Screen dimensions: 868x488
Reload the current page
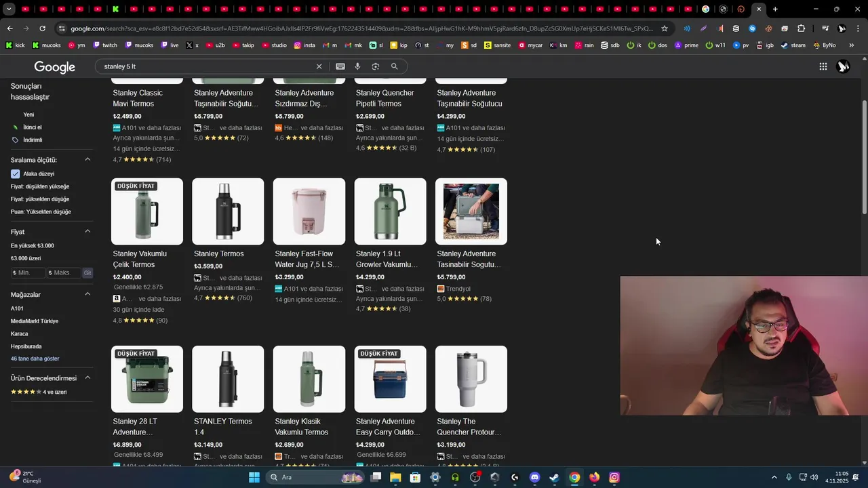pyautogui.click(x=42, y=28)
